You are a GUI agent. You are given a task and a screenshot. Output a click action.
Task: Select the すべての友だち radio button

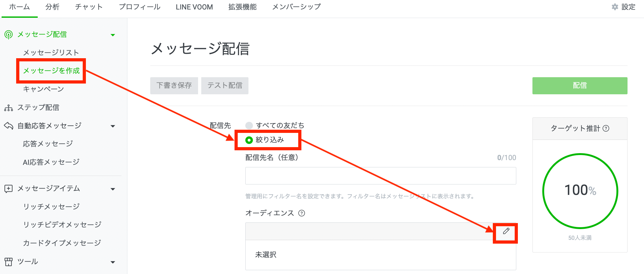coord(249,126)
